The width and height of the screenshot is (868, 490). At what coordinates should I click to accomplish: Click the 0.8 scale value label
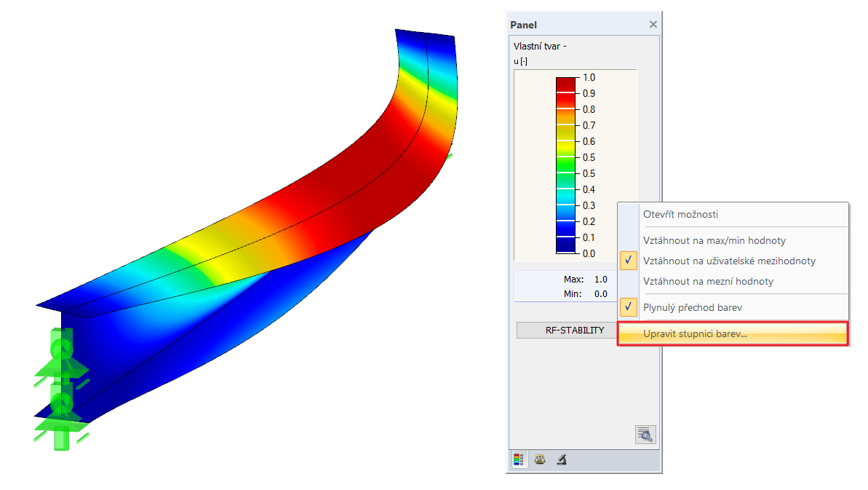tap(589, 110)
